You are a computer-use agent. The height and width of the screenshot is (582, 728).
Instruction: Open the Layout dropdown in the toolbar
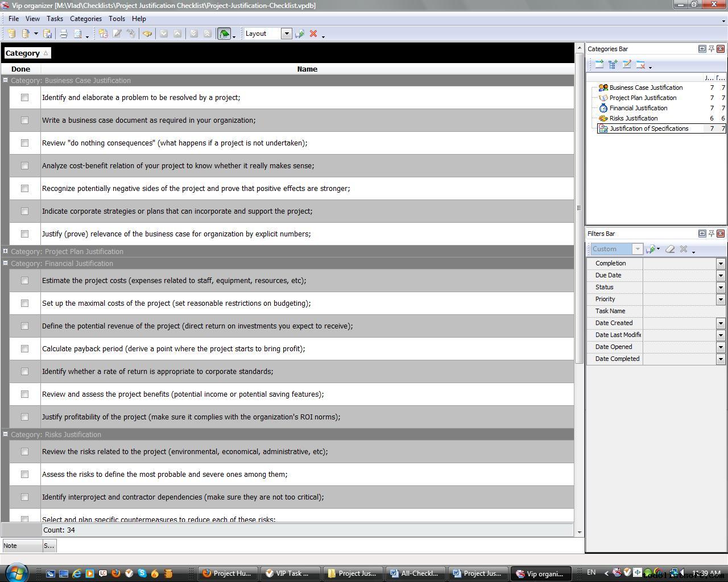click(287, 34)
